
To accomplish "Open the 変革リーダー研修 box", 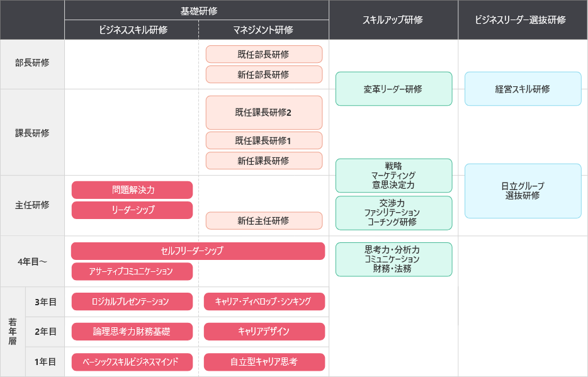I will (393, 89).
